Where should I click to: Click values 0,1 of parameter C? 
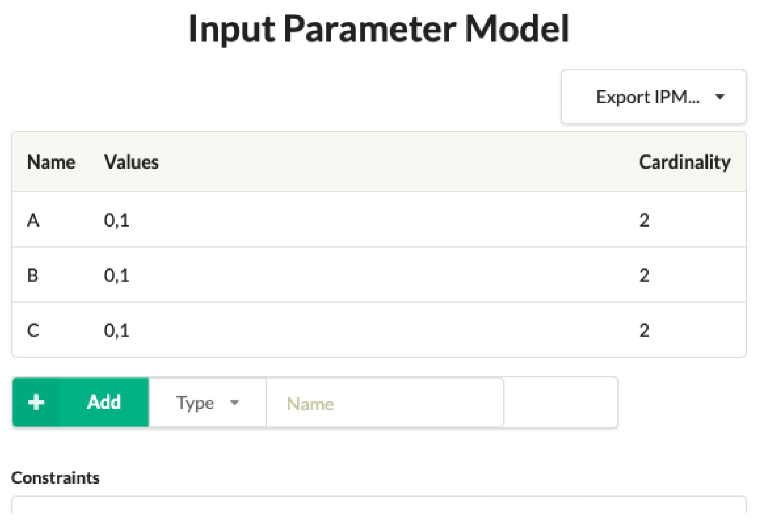tap(116, 330)
